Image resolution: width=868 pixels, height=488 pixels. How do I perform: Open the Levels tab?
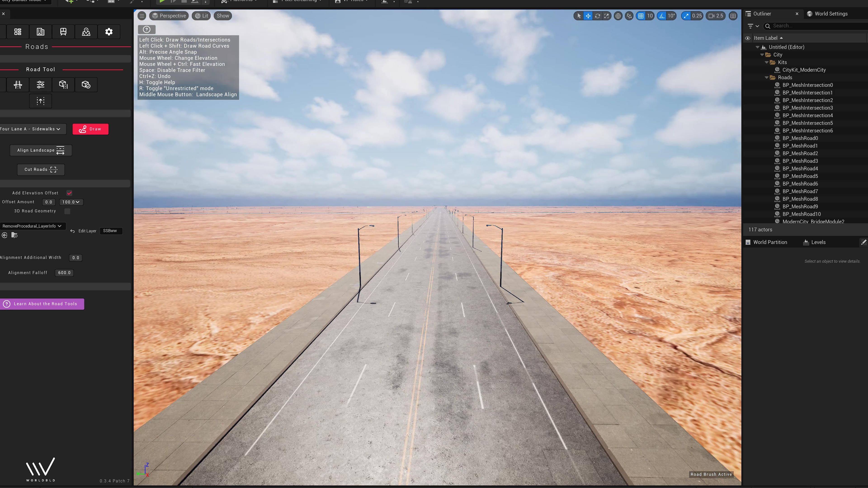point(818,242)
